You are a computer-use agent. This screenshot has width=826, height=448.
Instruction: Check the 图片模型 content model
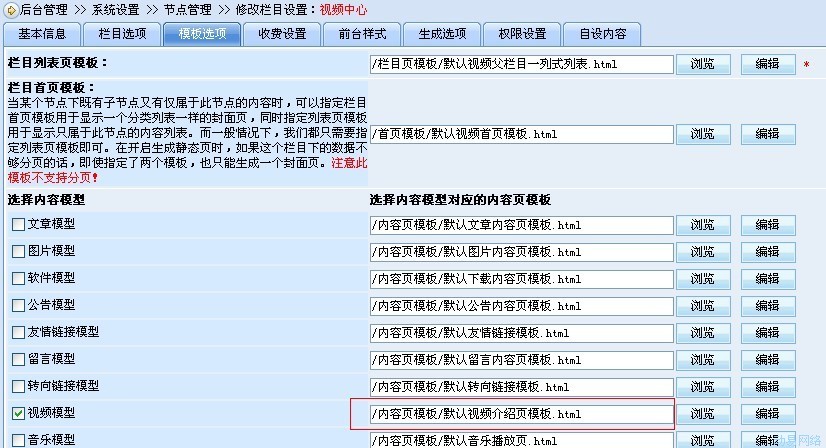point(18,252)
